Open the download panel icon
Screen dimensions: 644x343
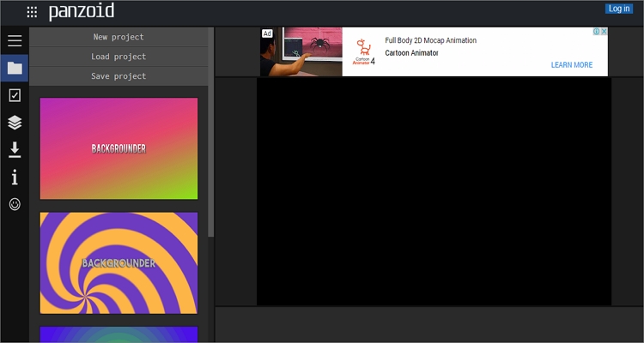(15, 150)
